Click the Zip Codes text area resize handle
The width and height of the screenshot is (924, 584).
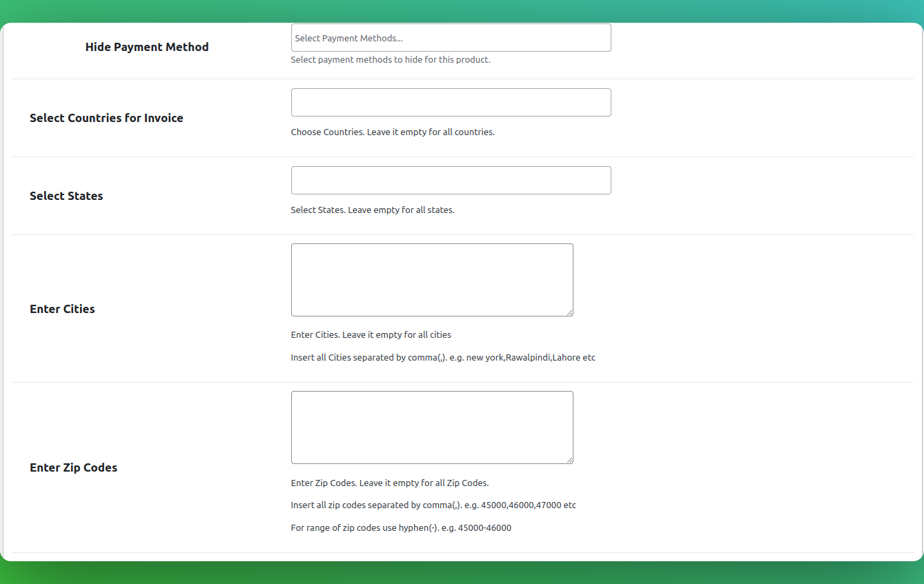(569, 460)
